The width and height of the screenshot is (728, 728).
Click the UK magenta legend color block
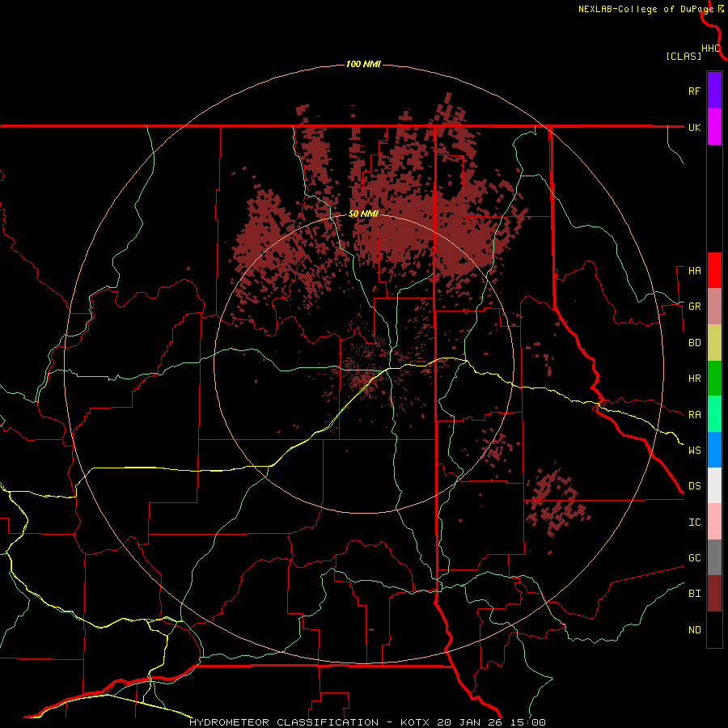714,127
